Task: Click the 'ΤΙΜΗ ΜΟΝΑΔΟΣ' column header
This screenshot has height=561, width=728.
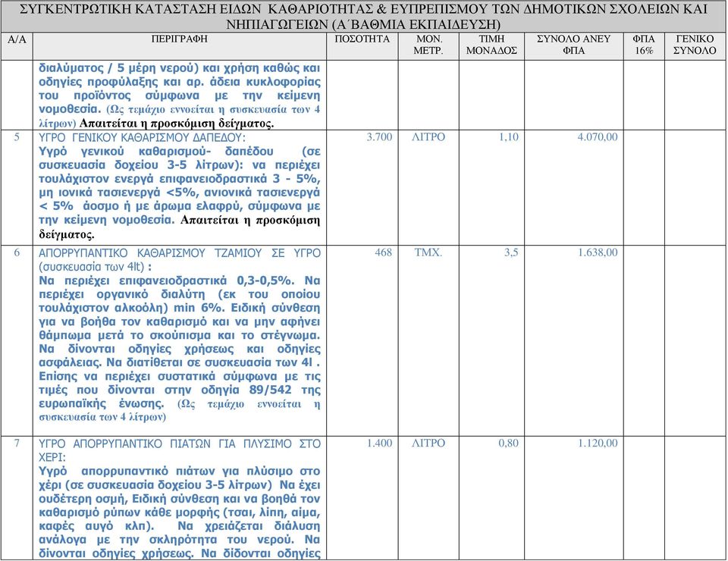Action: 491,45
